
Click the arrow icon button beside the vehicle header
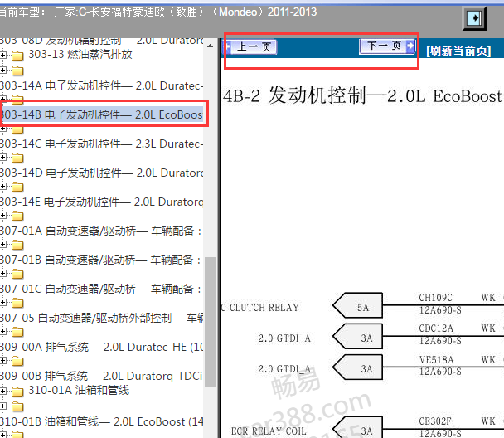[474, 18]
